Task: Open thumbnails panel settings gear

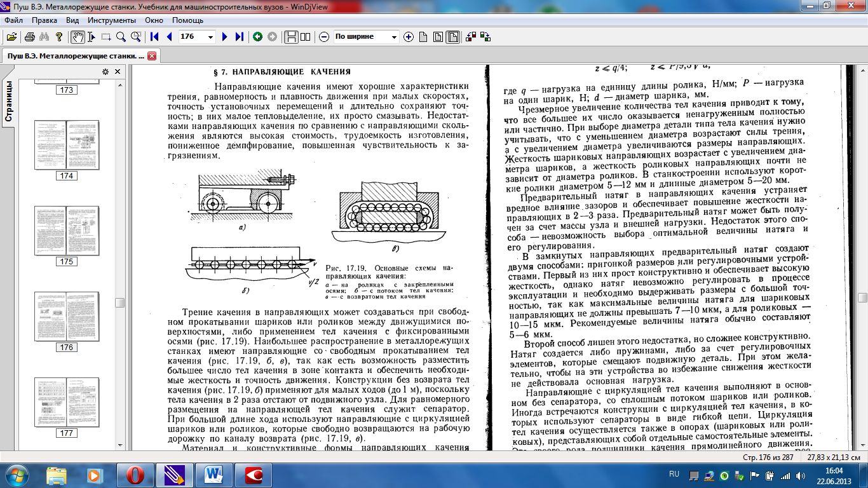Action: click(105, 72)
